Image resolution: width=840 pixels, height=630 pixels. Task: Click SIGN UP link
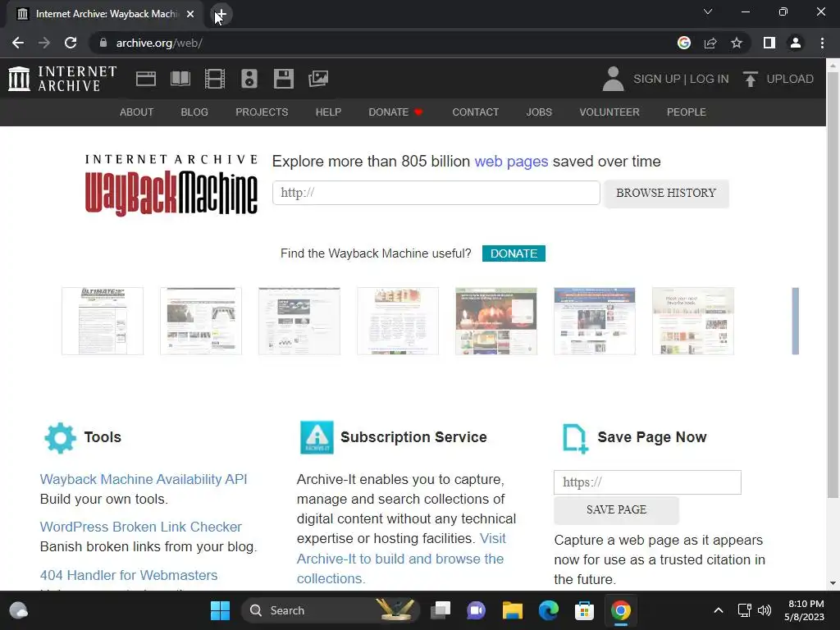point(657,79)
